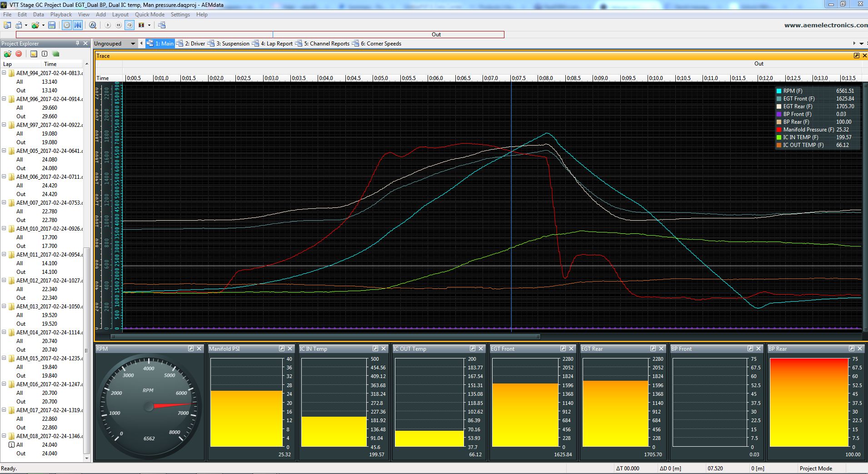The image size is (868, 474).
Task: Click the red-outlined lap overview bar
Action: point(260,35)
